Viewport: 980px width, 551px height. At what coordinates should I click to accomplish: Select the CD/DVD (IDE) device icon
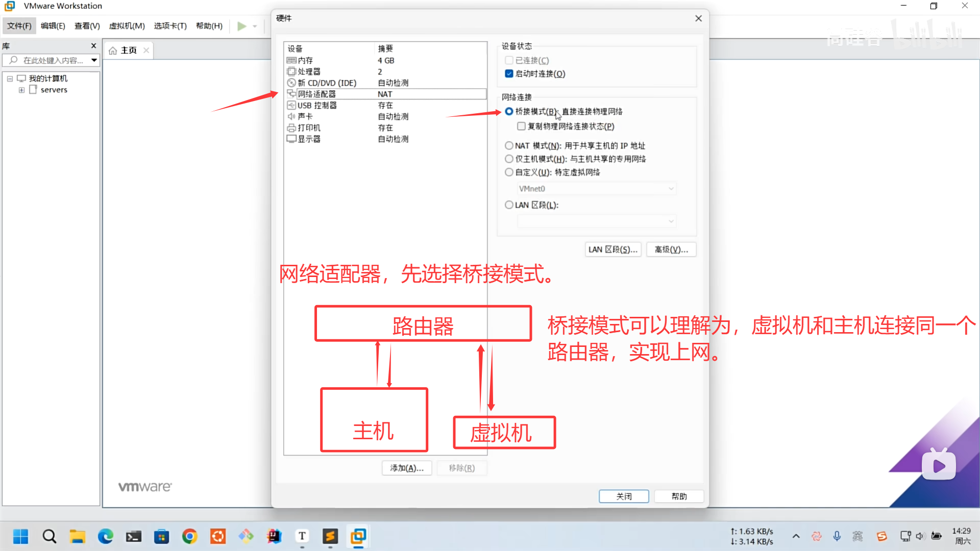tap(291, 83)
